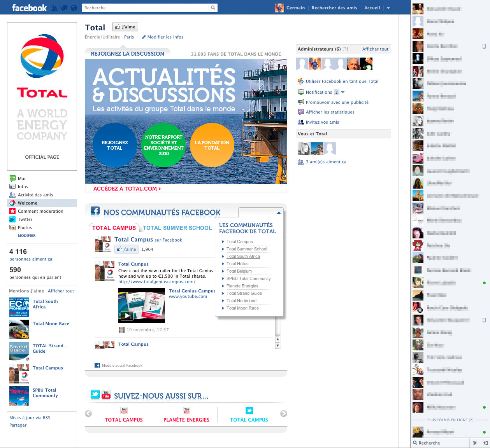Open YouTube Planète Energies channel icon
Viewport: 490px width, 448px height.
(186, 410)
